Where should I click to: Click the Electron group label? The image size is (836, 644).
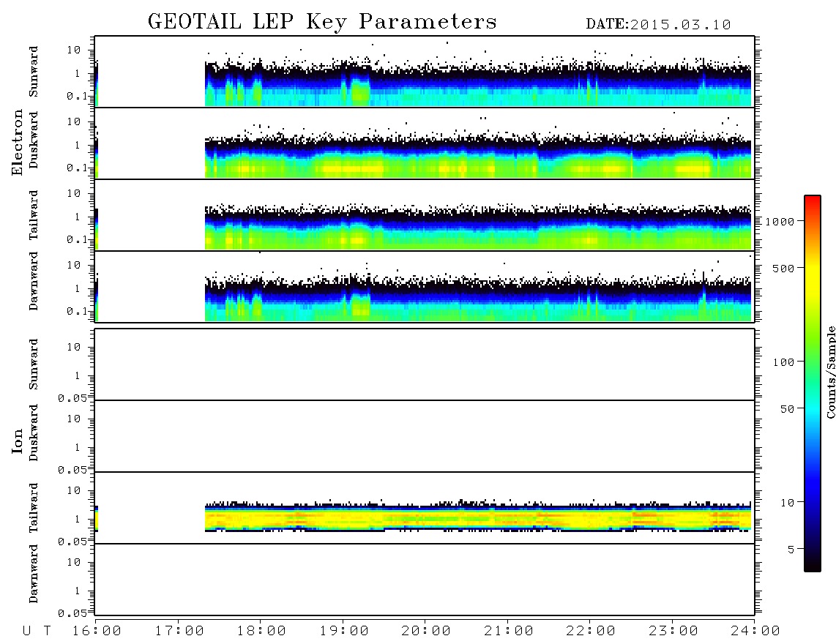tap(17, 142)
